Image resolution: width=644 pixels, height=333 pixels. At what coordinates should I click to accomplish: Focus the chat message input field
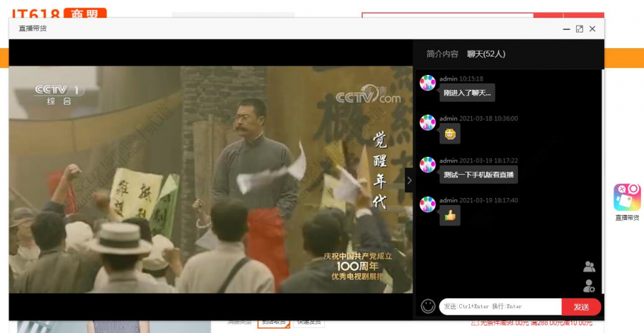(500, 307)
